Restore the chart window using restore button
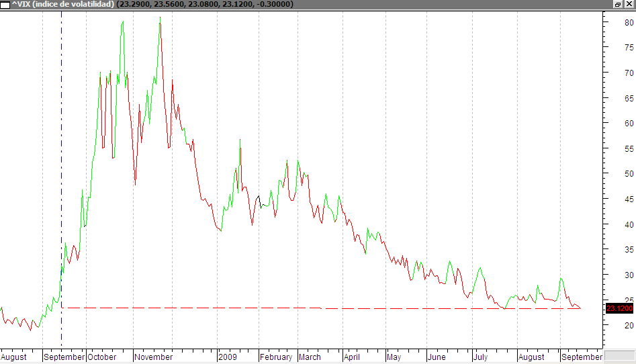The height and width of the screenshot is (364, 636). click(618, 5)
